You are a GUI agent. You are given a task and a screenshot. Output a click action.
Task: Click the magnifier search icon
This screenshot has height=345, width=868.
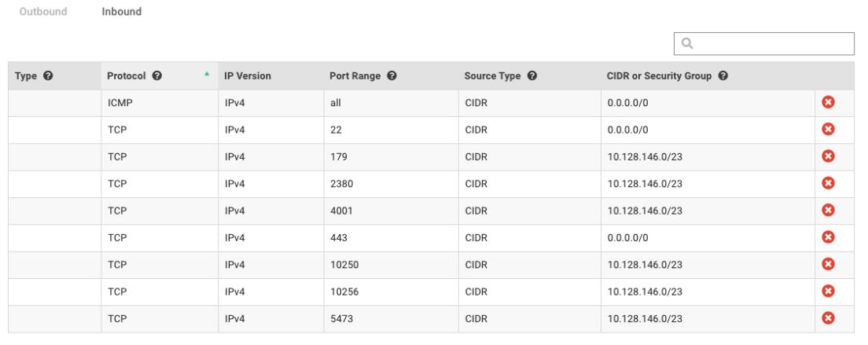(687, 44)
